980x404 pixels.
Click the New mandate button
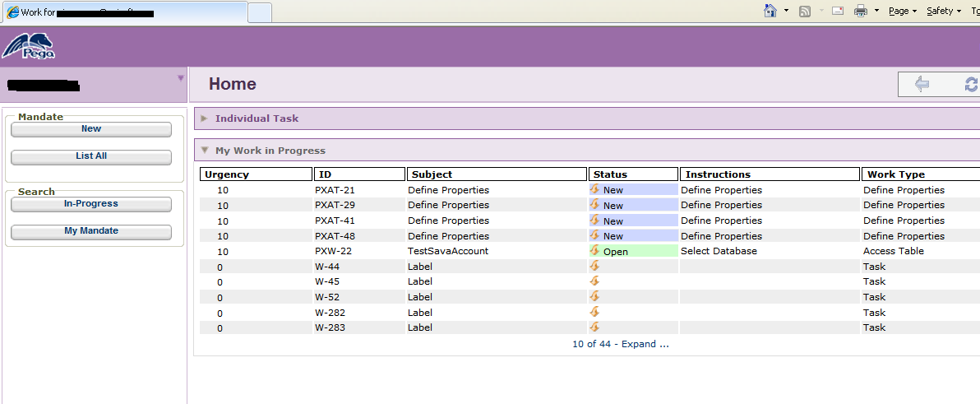[x=91, y=129]
